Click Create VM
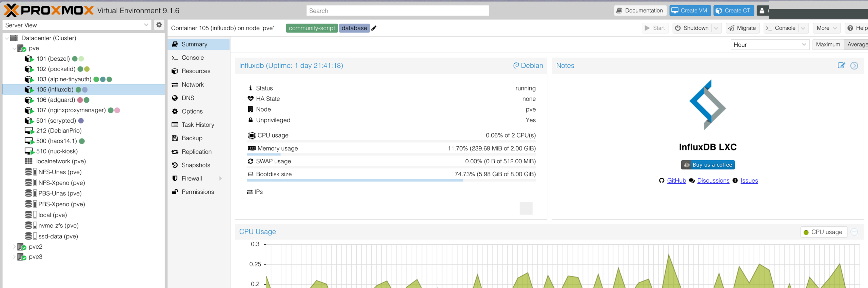Image resolution: width=868 pixels, height=288 pixels. (690, 11)
